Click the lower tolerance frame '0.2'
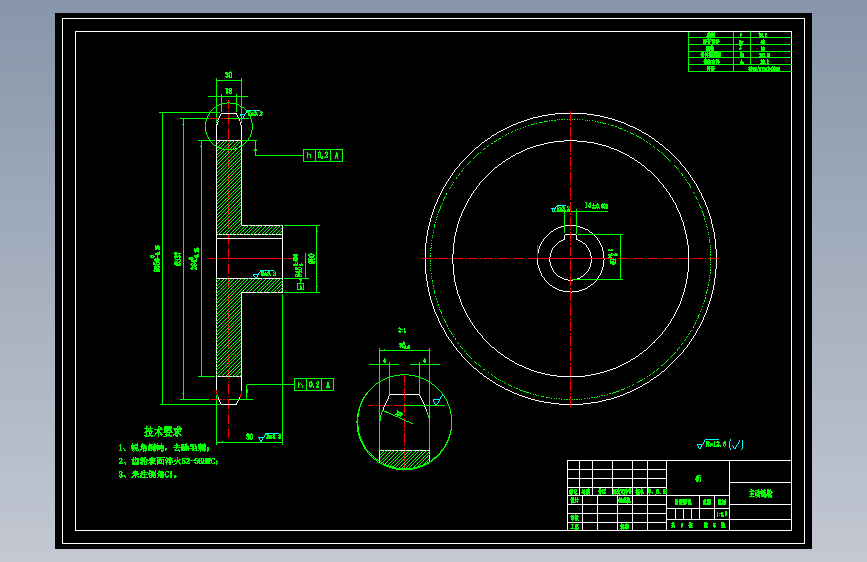The height and width of the screenshot is (562, 867). pos(314,384)
